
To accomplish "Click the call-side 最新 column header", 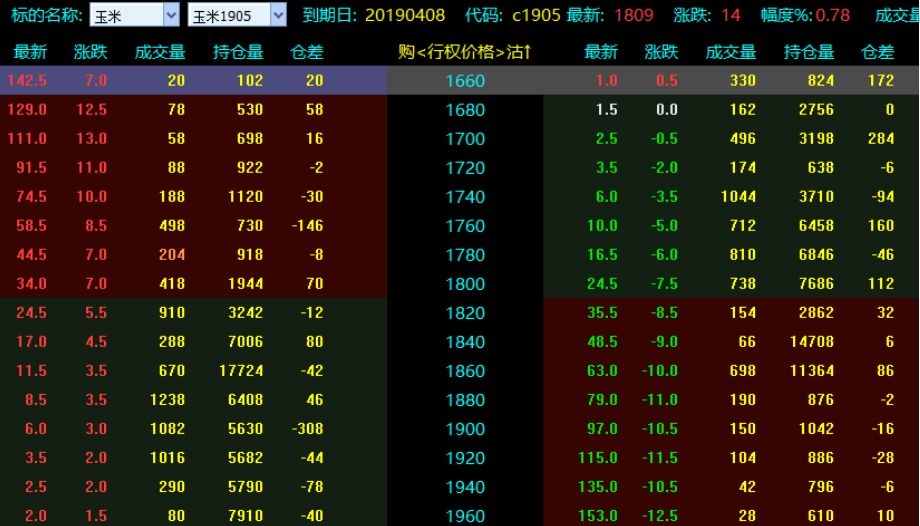I will click(31, 52).
